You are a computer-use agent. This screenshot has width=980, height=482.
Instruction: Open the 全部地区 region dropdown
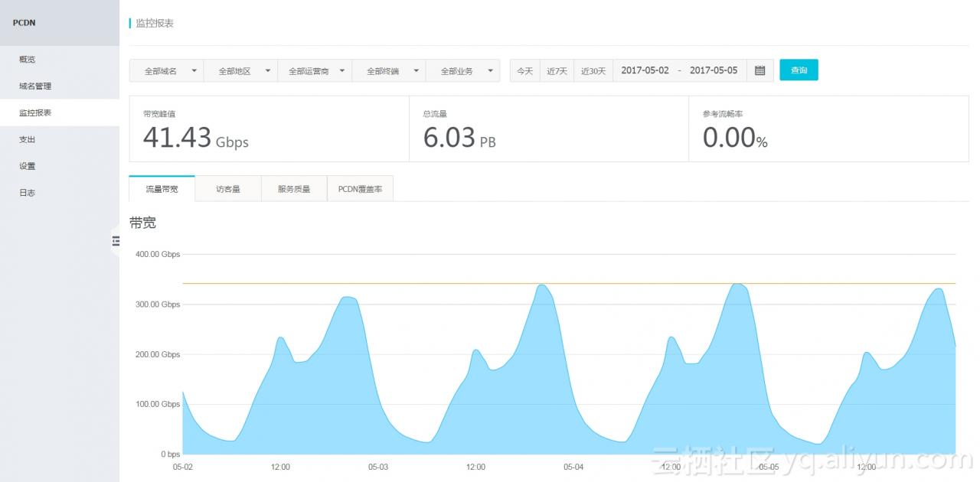click(x=240, y=70)
